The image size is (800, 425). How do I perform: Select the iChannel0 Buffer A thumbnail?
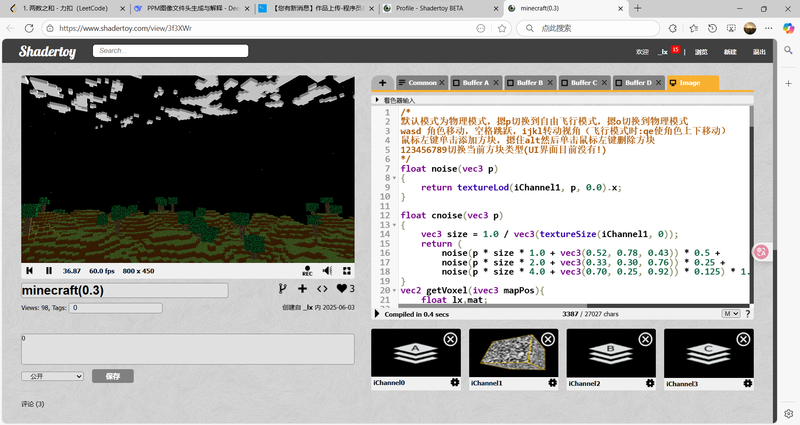point(415,353)
